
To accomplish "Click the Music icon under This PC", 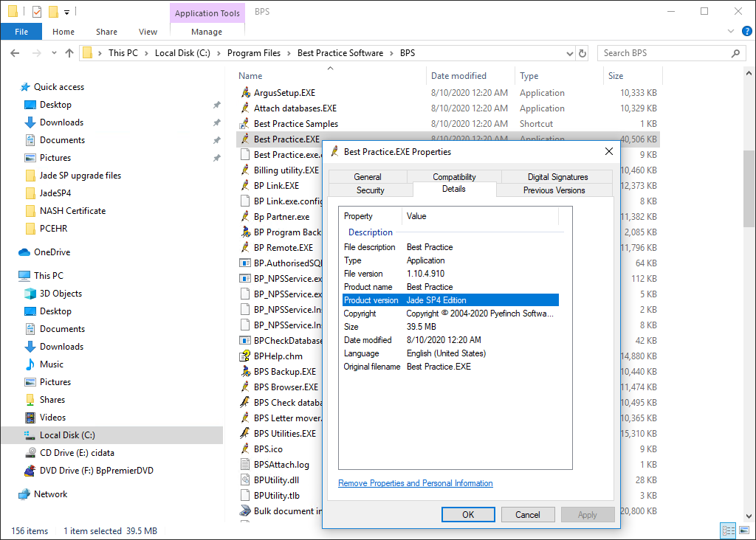I will point(30,364).
